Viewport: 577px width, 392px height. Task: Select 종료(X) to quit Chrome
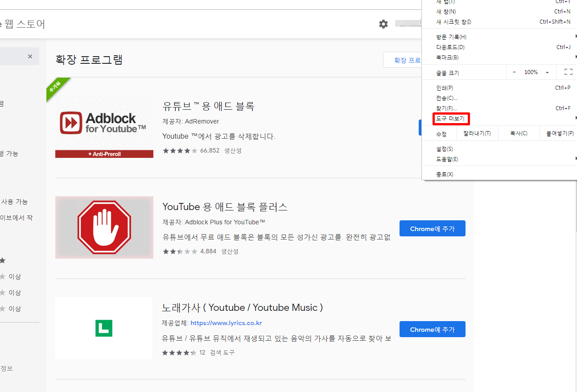tap(499, 174)
